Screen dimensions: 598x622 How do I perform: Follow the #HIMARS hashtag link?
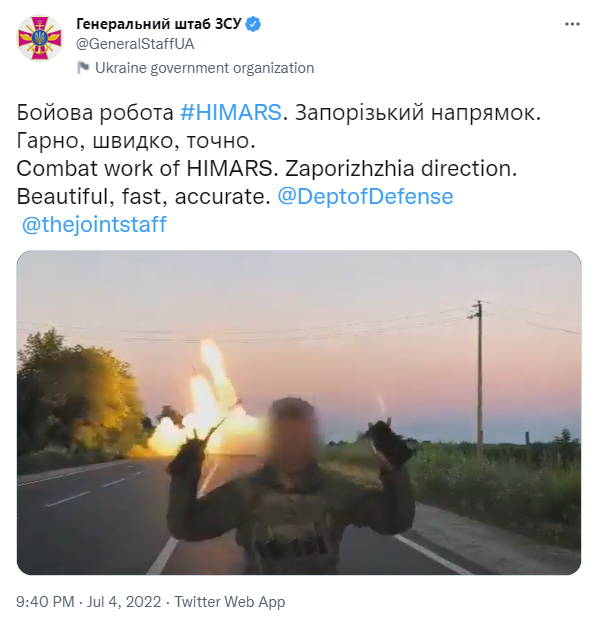[231, 112]
